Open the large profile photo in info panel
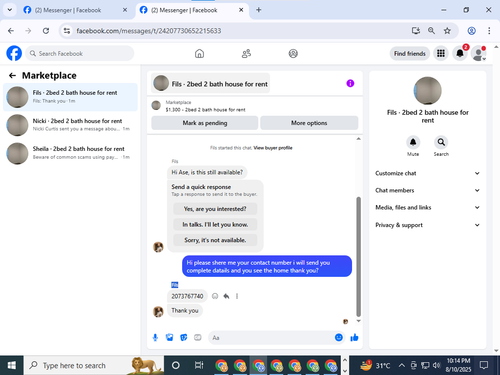Screen dimensions: 500x375 pos(427,91)
